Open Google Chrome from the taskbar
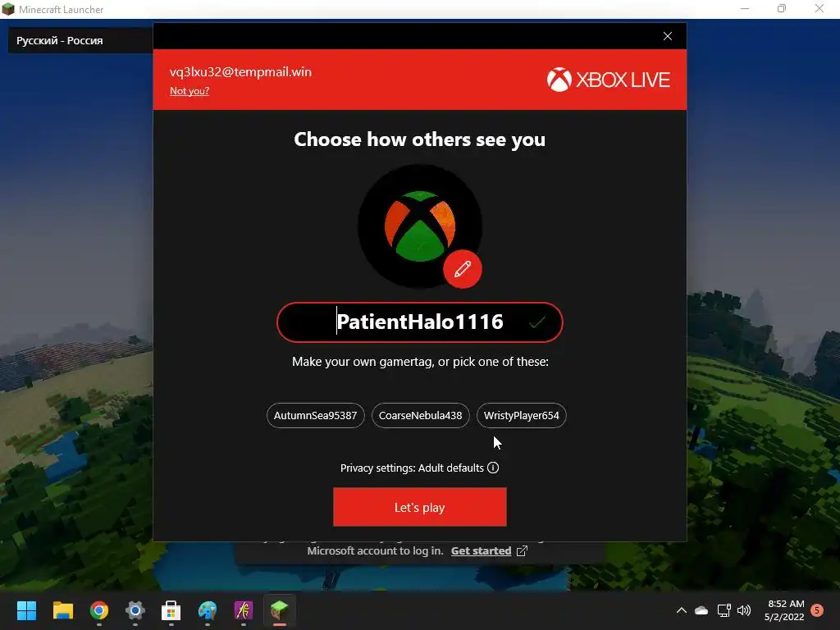The height and width of the screenshot is (630, 840). [x=99, y=610]
